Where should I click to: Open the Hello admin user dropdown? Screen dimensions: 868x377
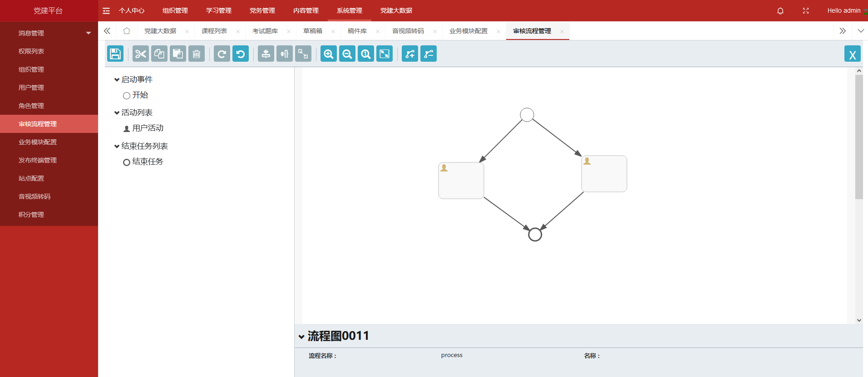[x=844, y=11]
